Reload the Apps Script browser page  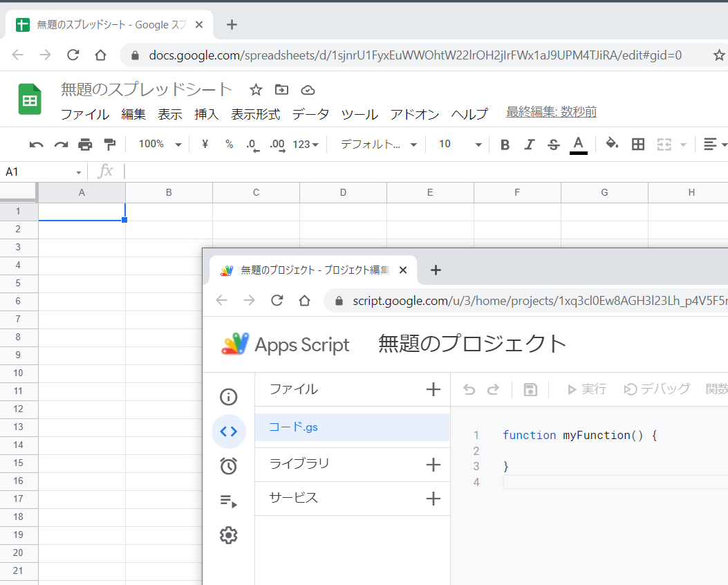click(277, 301)
